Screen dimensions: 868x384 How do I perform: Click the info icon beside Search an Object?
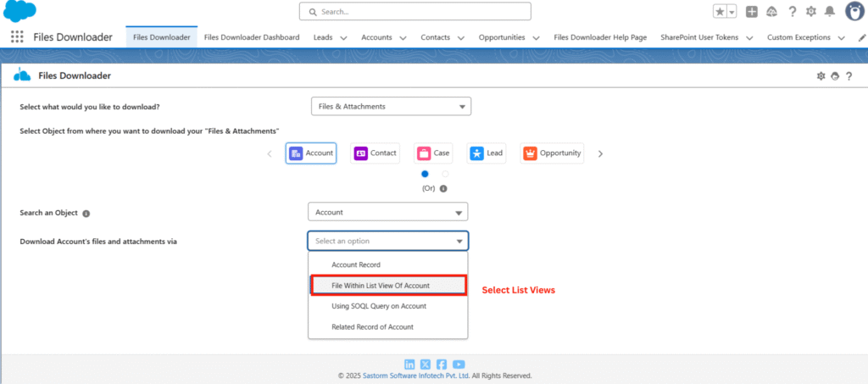pyautogui.click(x=86, y=213)
